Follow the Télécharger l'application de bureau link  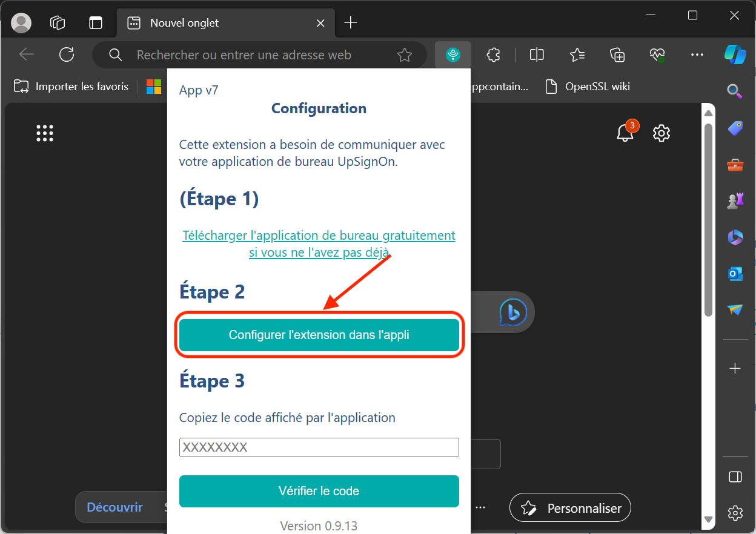tap(319, 243)
